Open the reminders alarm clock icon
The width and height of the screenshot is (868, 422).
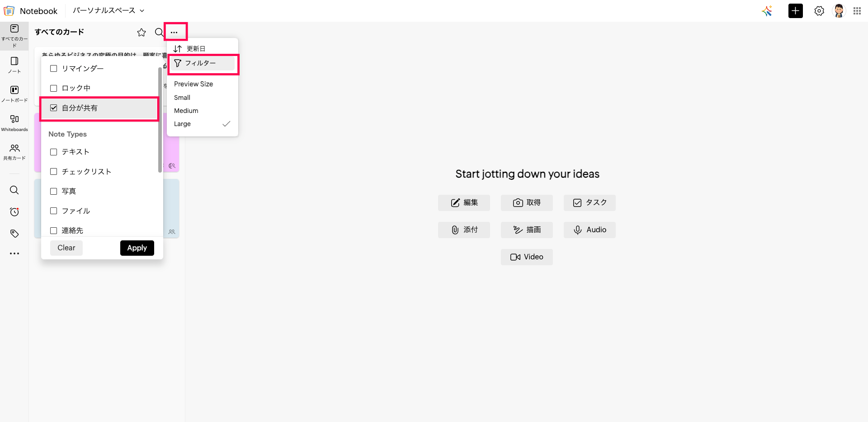(14, 212)
